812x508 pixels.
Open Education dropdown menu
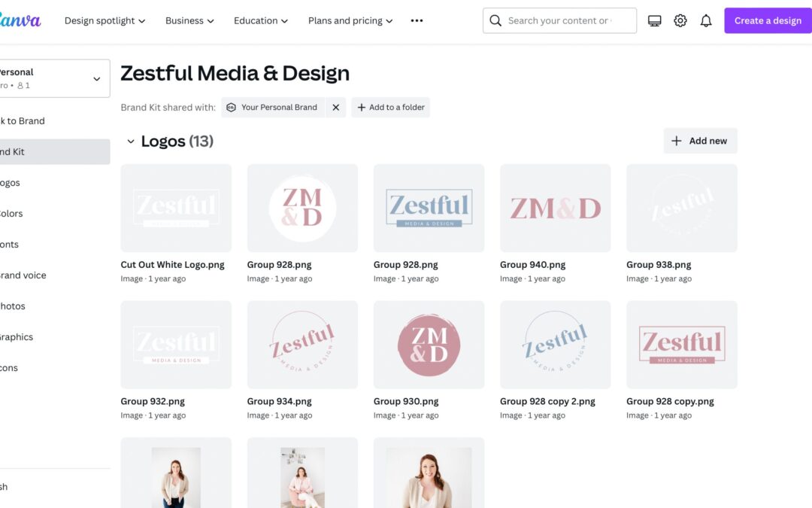[260, 21]
